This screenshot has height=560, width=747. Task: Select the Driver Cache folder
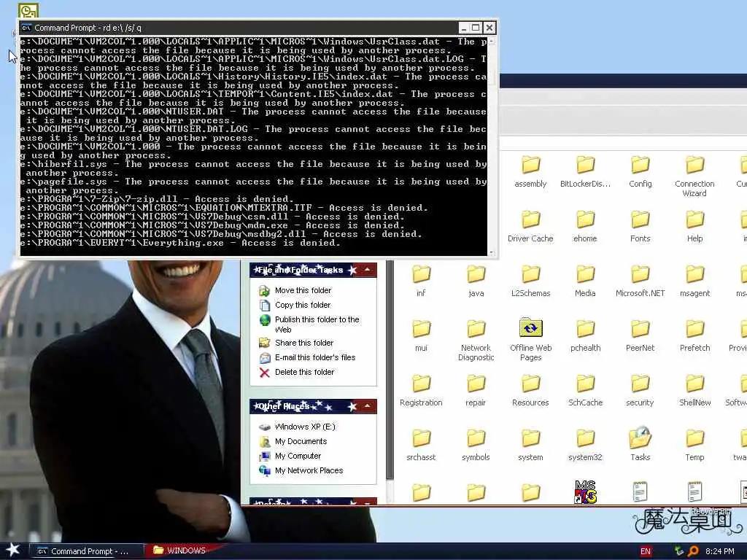530,226
